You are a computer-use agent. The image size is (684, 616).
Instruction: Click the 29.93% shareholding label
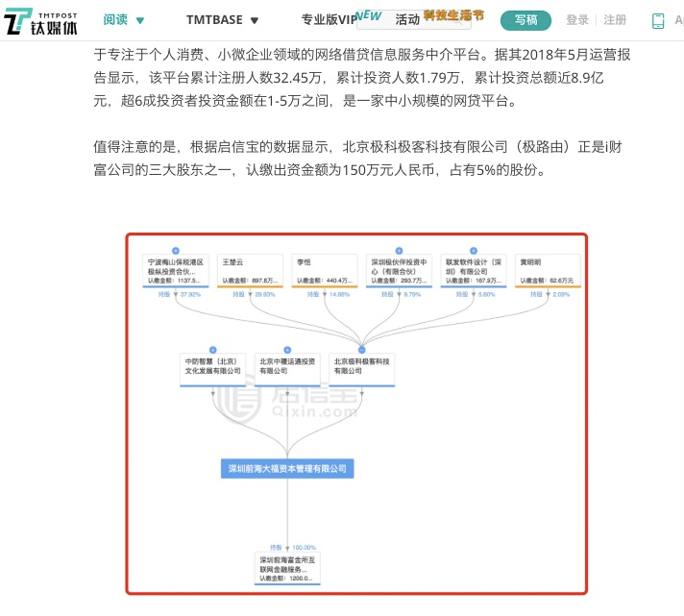(x=265, y=294)
